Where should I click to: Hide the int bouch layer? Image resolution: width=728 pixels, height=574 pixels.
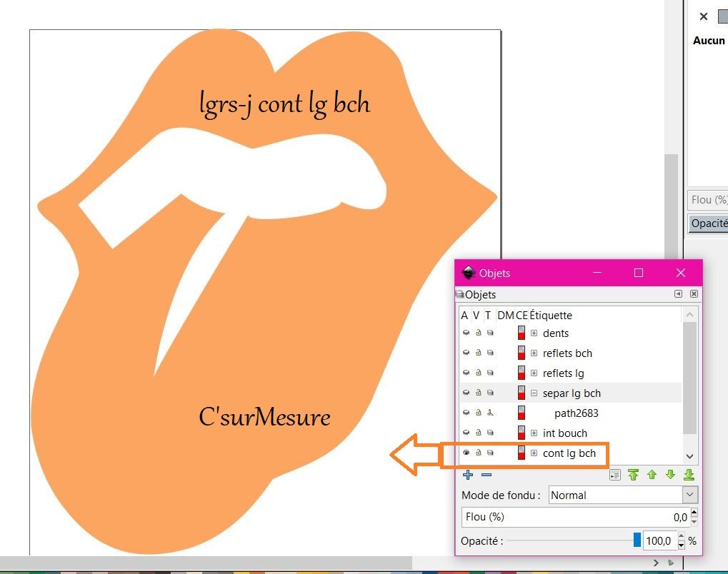coord(466,433)
